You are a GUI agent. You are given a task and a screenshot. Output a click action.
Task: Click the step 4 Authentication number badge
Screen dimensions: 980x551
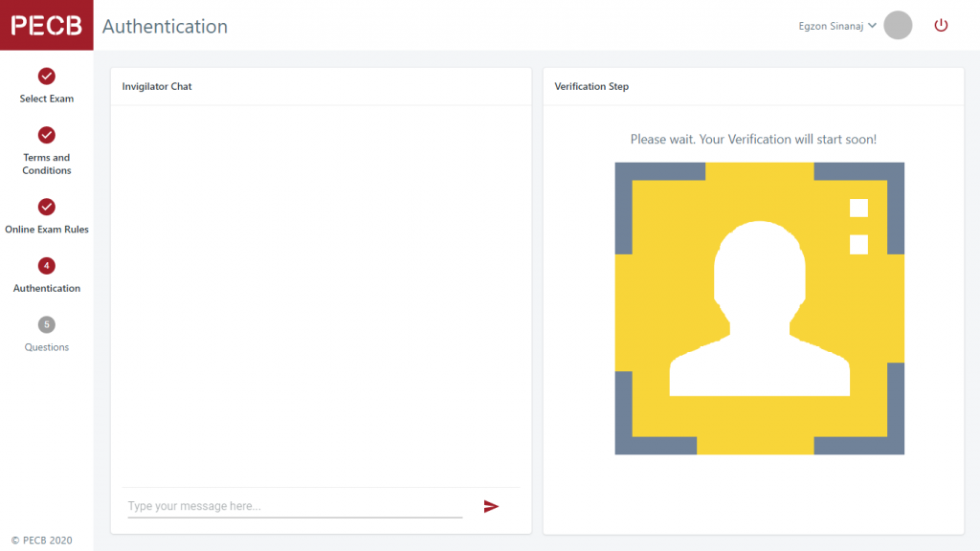click(47, 266)
